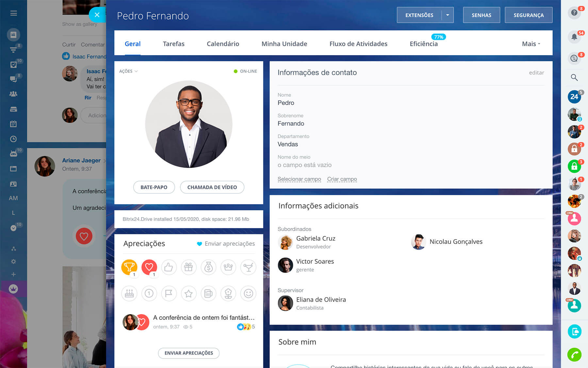The width and height of the screenshot is (588, 368).
Task: Click the search magnifier icon
Action: (x=574, y=78)
